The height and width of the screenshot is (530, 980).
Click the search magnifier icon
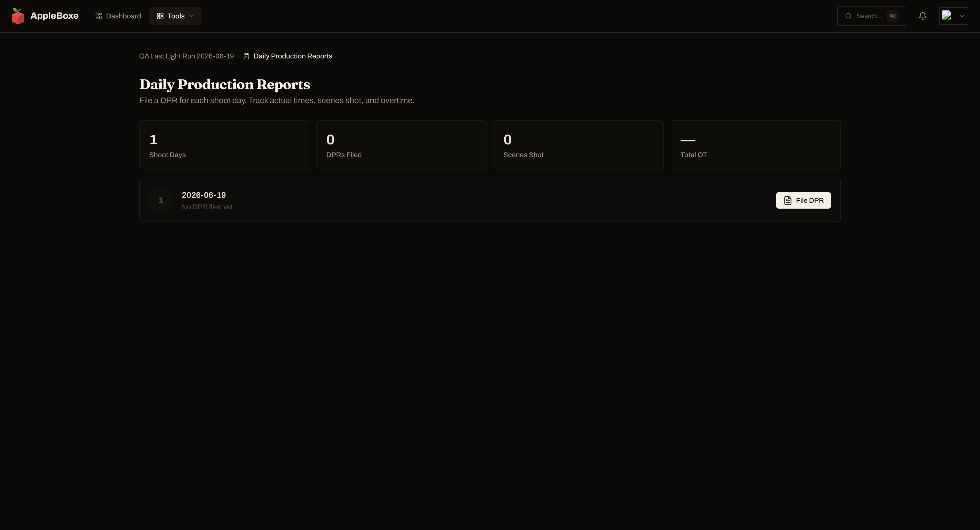click(x=848, y=16)
